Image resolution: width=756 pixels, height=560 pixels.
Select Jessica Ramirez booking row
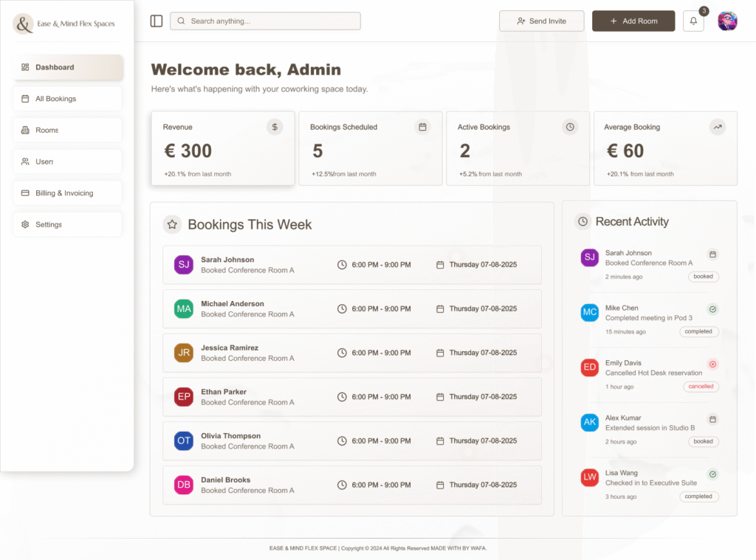click(x=351, y=353)
